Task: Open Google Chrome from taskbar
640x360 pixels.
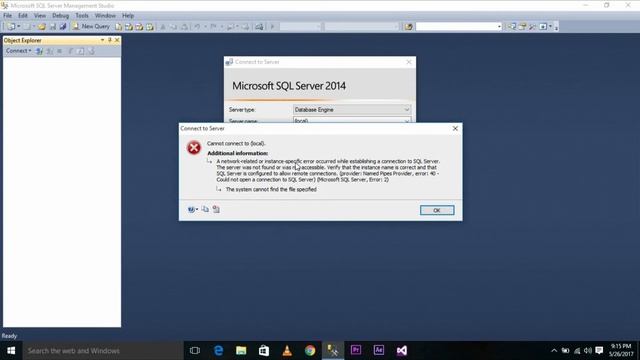Action: pos(310,351)
